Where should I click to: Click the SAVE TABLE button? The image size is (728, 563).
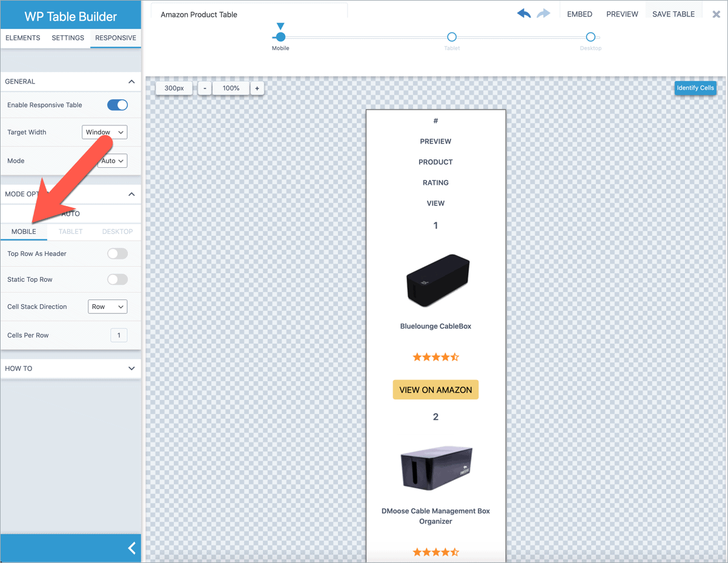[673, 13]
